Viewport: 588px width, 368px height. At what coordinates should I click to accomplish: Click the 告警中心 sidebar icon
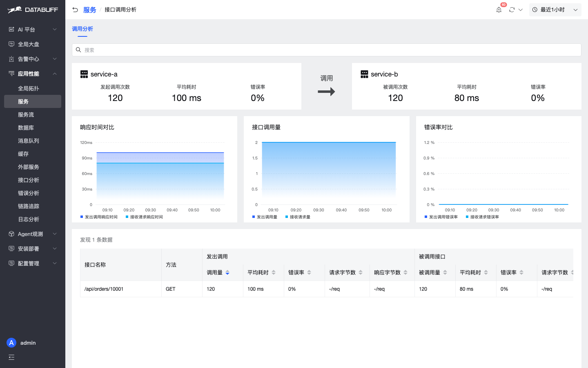(11, 59)
